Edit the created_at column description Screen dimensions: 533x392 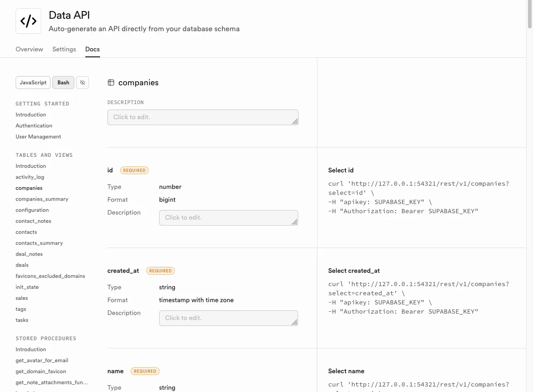point(228,318)
